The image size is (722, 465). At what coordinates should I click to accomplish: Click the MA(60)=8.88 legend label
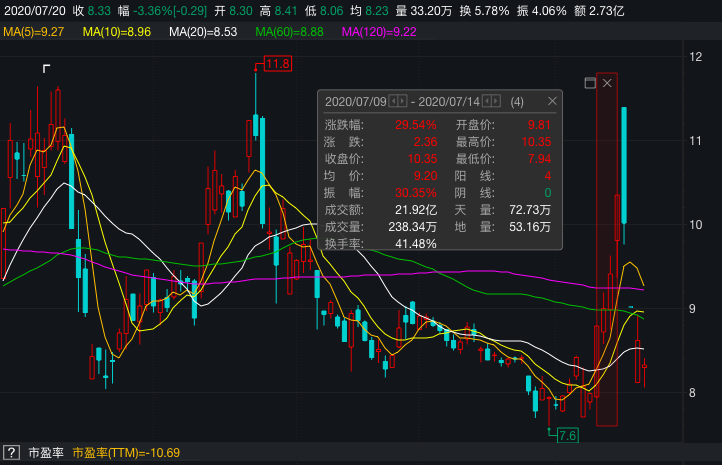click(x=290, y=32)
